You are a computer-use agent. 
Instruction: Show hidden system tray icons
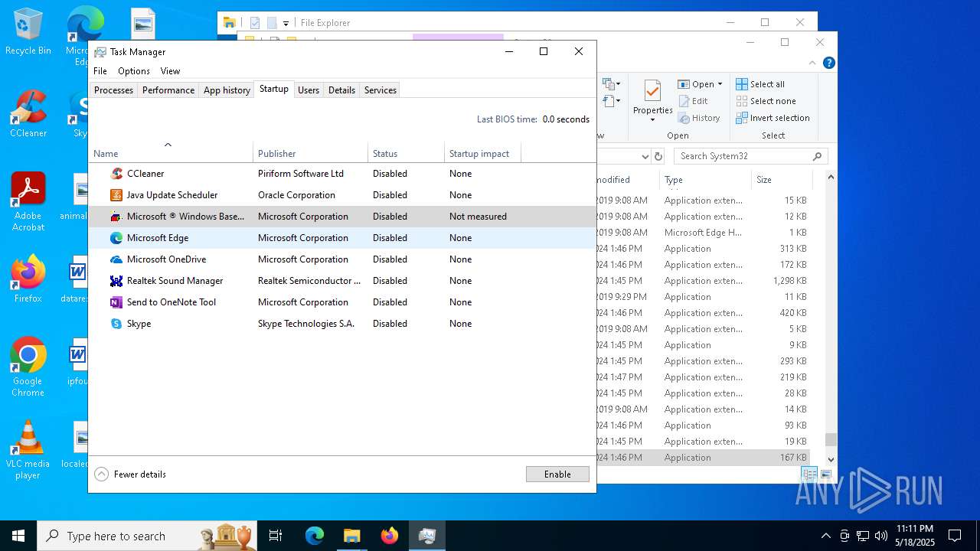click(825, 536)
